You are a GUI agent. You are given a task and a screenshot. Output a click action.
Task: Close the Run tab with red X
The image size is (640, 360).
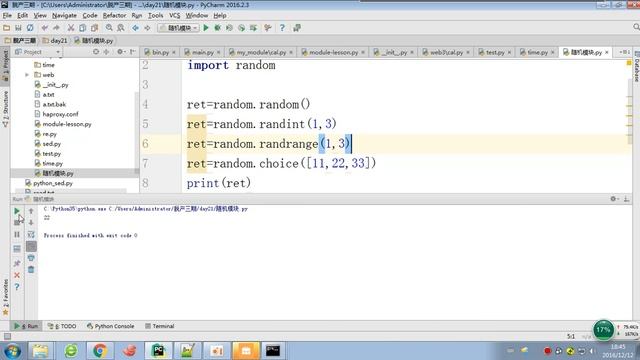point(17,276)
